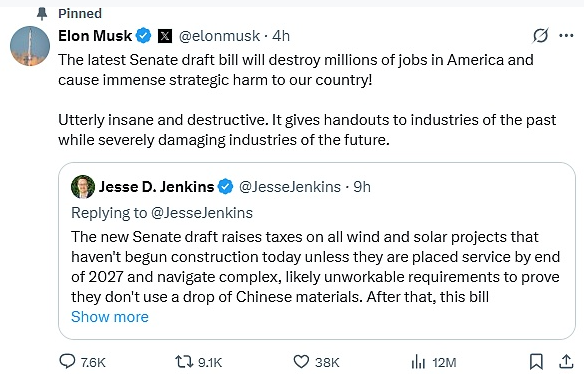Open Grok explain icon on post
Image resolution: width=584 pixels, height=374 pixels.
pos(540,36)
